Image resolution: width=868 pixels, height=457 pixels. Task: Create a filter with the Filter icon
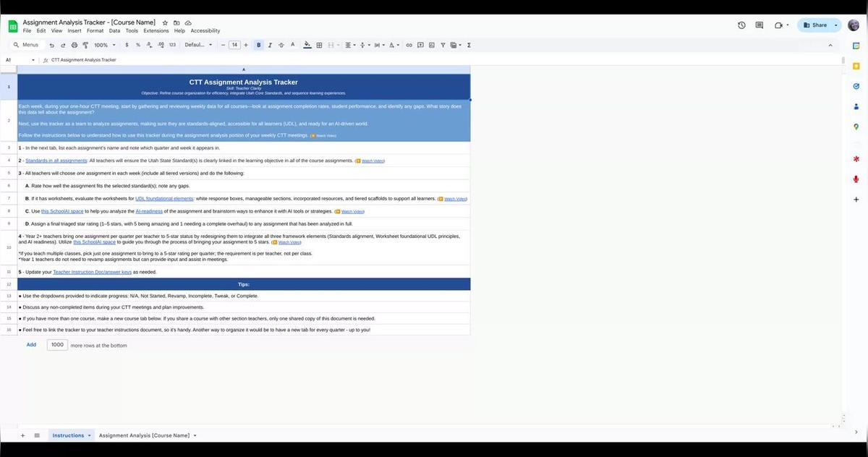(x=443, y=45)
